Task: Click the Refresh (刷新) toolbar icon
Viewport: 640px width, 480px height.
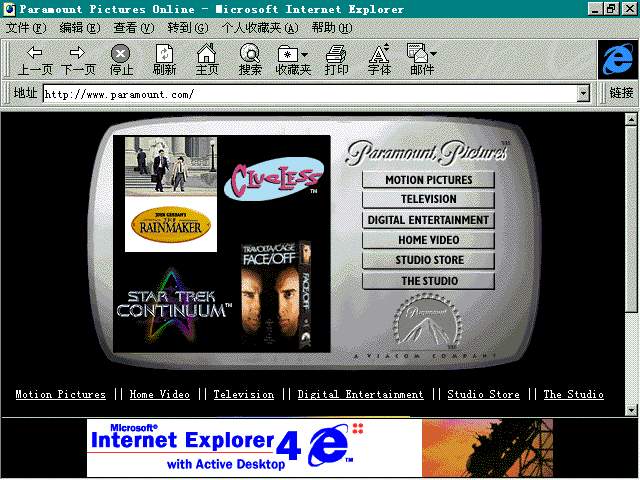Action: click(x=164, y=53)
